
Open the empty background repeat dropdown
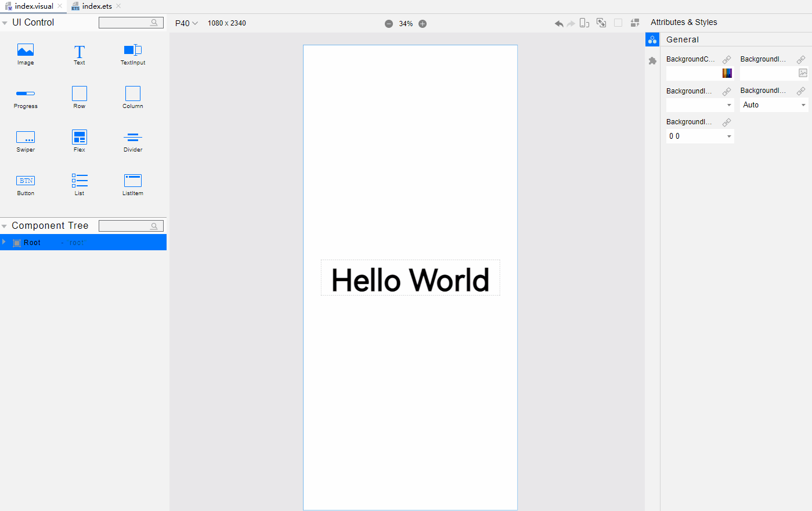[x=700, y=105]
